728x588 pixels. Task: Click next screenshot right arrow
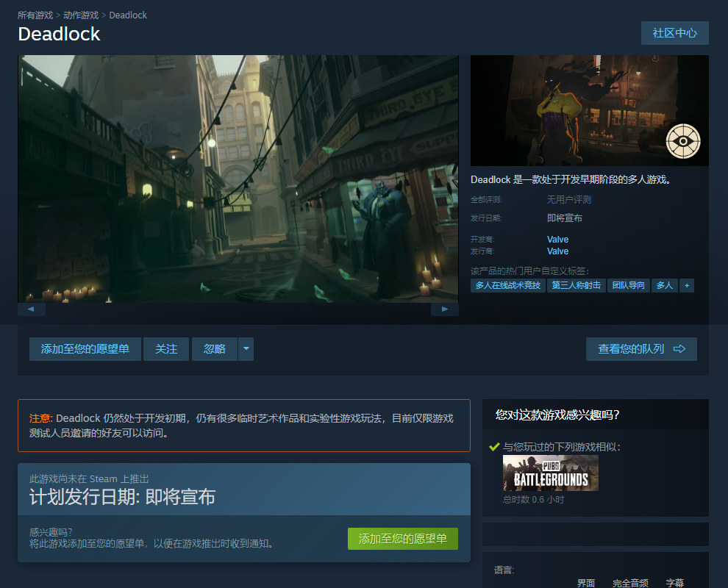click(445, 309)
